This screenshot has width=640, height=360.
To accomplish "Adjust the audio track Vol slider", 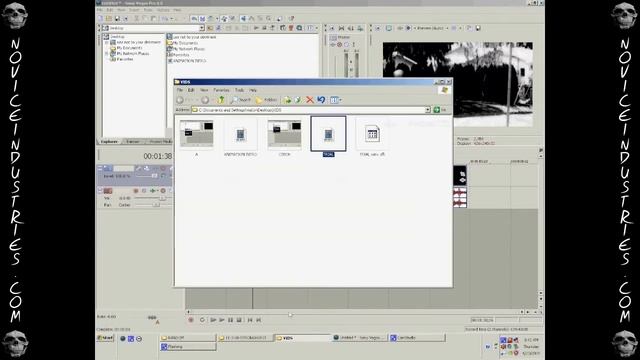I will 162,198.
